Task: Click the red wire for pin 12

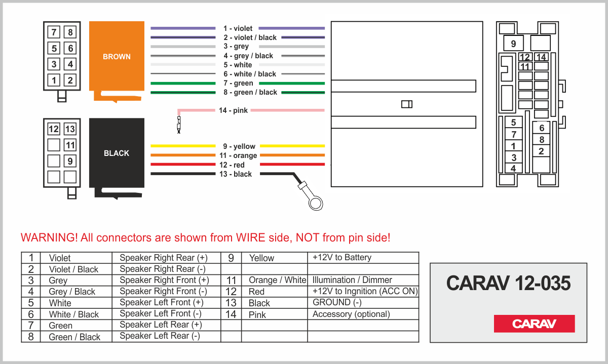Action: click(182, 165)
